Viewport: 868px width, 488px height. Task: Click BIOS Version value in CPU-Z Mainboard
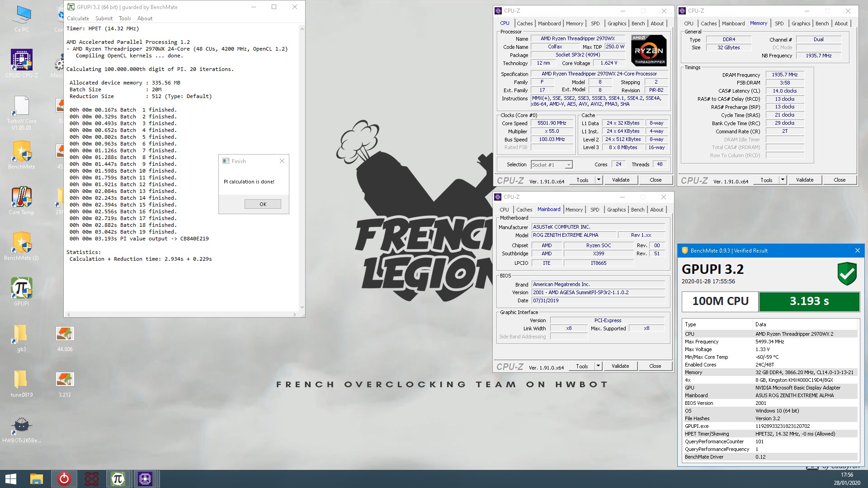598,292
